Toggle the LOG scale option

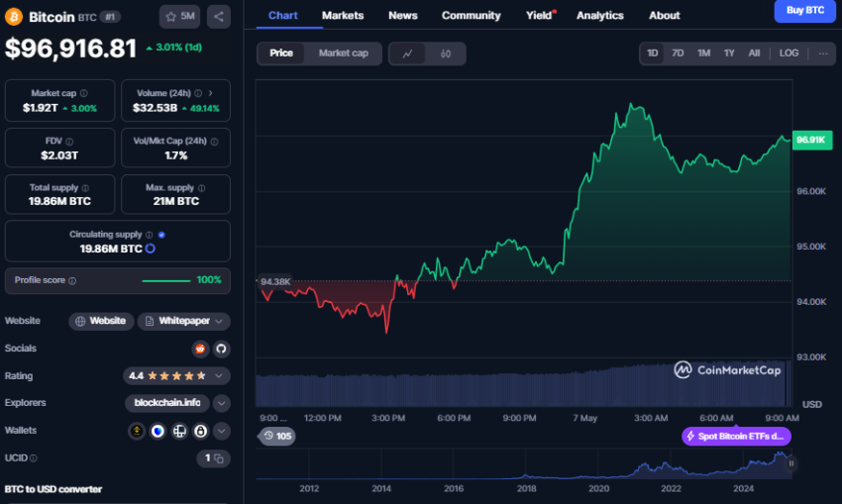pyautogui.click(x=789, y=53)
